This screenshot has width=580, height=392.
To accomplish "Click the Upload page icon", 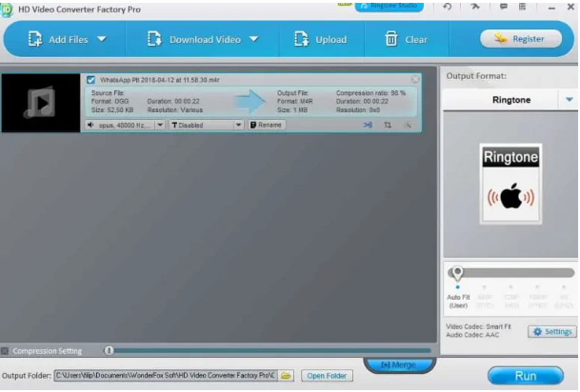I will click(x=301, y=39).
